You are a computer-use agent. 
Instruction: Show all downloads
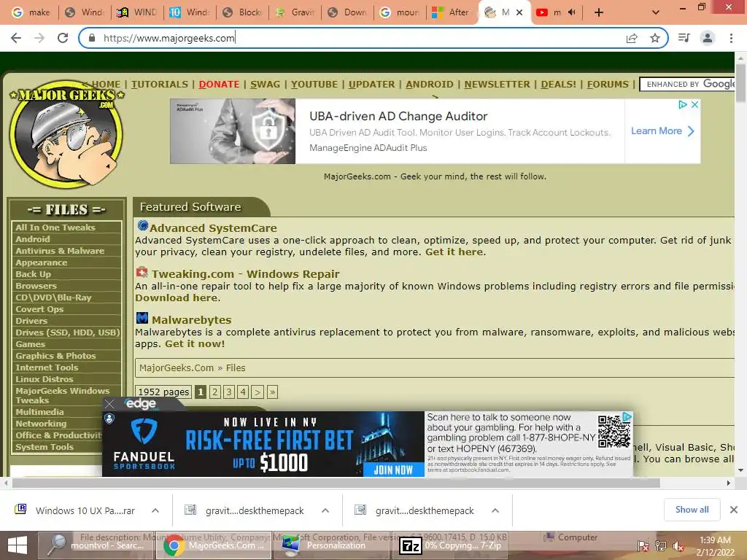(x=692, y=510)
